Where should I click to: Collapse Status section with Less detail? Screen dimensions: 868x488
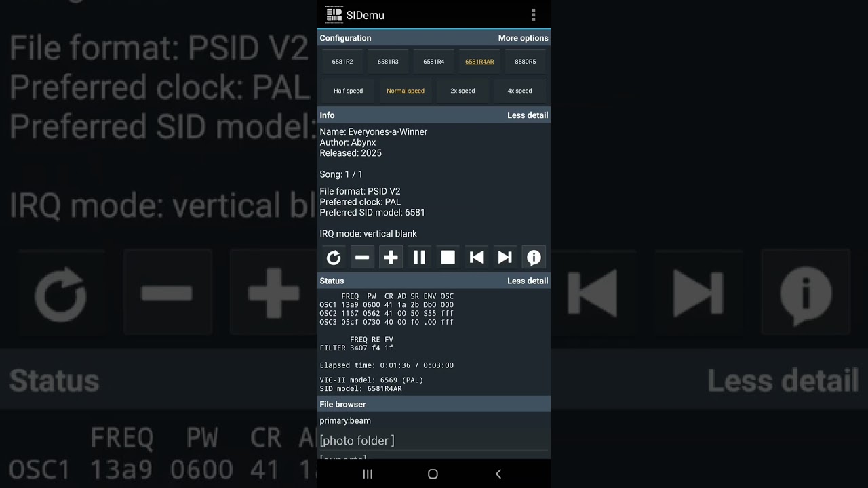pyautogui.click(x=528, y=281)
